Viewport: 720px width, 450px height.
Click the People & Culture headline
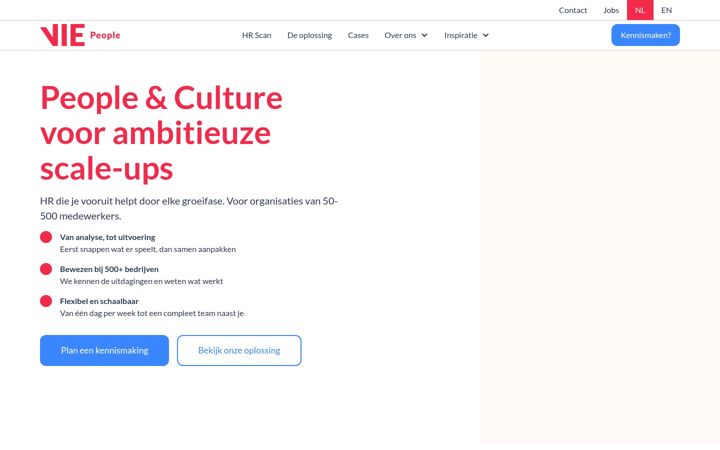point(161,133)
